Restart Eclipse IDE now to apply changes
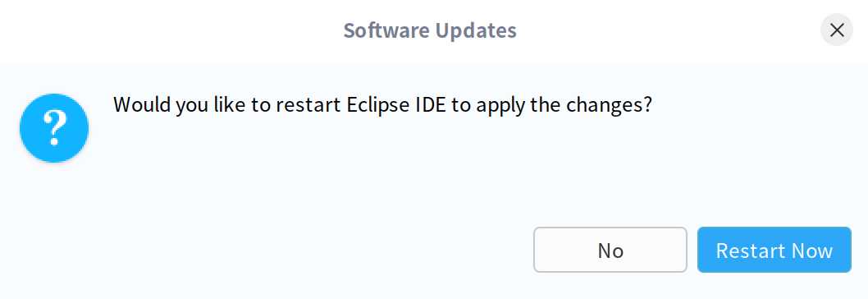868x299 pixels. (x=774, y=250)
